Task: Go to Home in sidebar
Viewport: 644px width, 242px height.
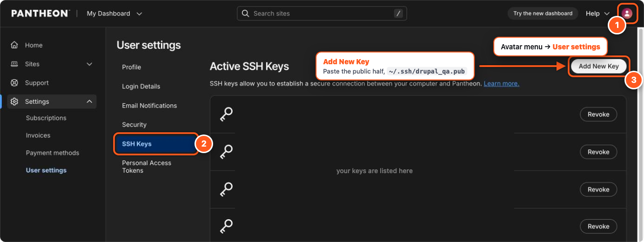Action: click(x=34, y=45)
